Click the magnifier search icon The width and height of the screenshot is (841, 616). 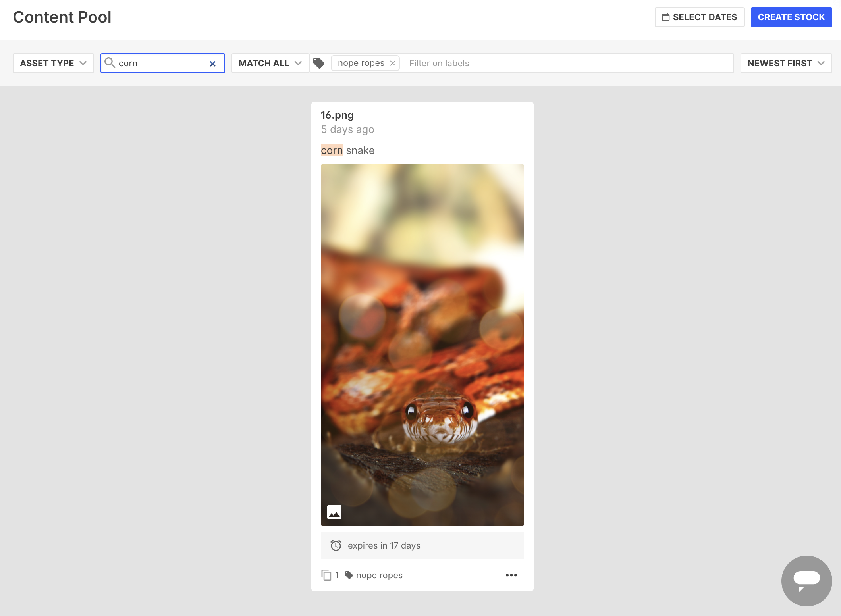[110, 63]
